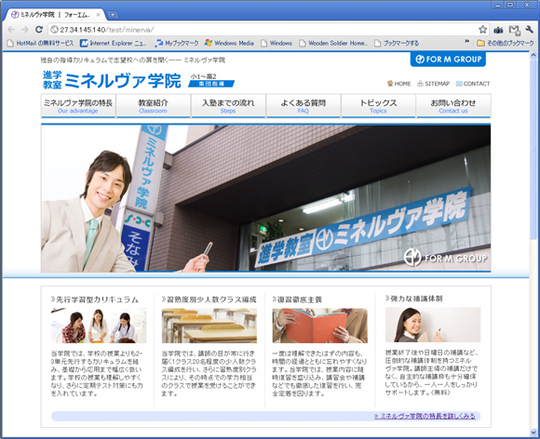The width and height of the screenshot is (540, 439).
Task: Open a new tab with the plus button
Action: click(x=112, y=15)
